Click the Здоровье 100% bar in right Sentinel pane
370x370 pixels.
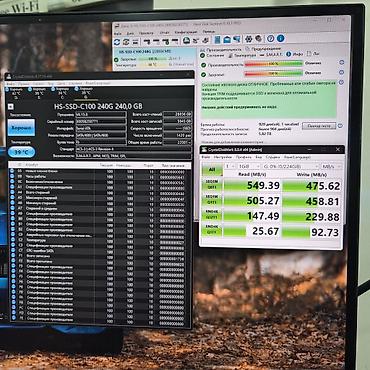(274, 74)
